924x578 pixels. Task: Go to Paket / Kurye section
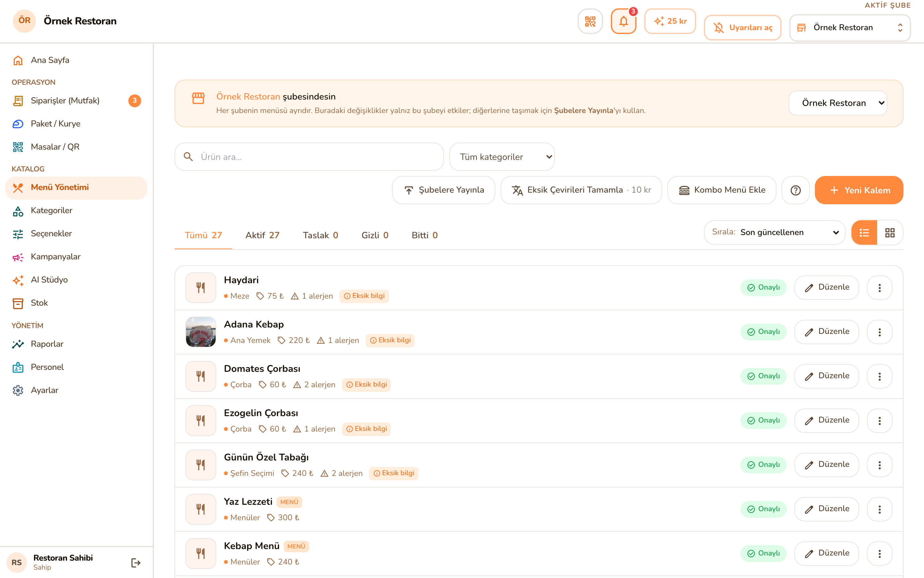tap(76, 124)
